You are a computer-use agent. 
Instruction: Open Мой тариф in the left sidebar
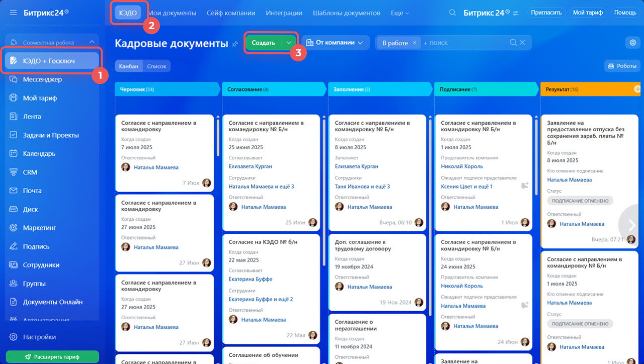(40, 98)
